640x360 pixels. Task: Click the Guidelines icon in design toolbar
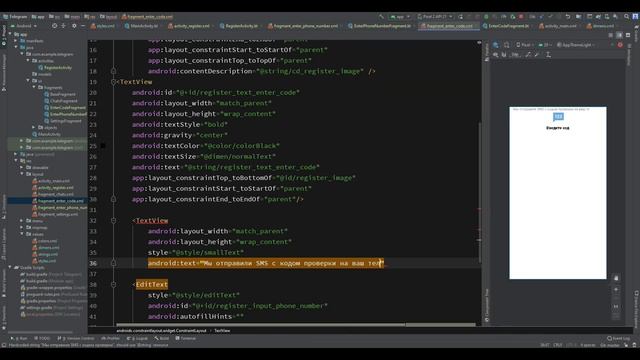pyautogui.click(x=548, y=54)
